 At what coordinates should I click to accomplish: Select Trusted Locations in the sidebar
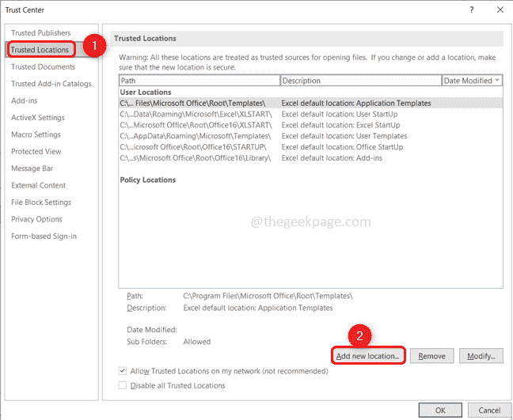click(x=40, y=50)
